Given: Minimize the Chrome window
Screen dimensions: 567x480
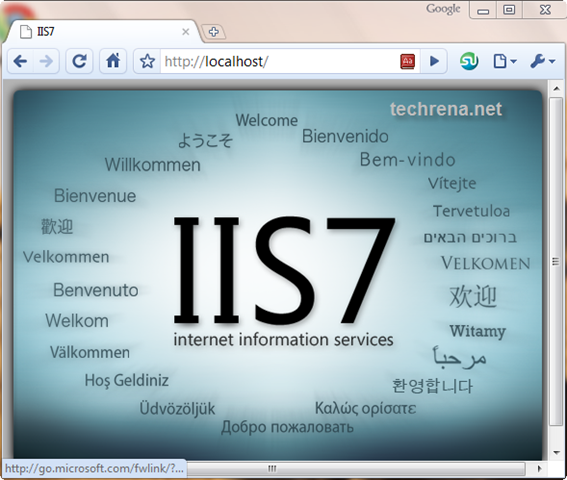Looking at the screenshot, I should (x=483, y=10).
